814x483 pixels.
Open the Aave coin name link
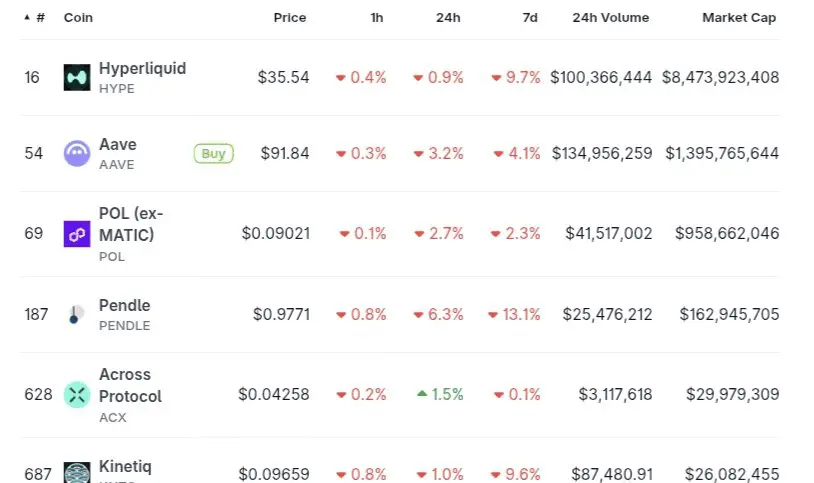pos(118,145)
